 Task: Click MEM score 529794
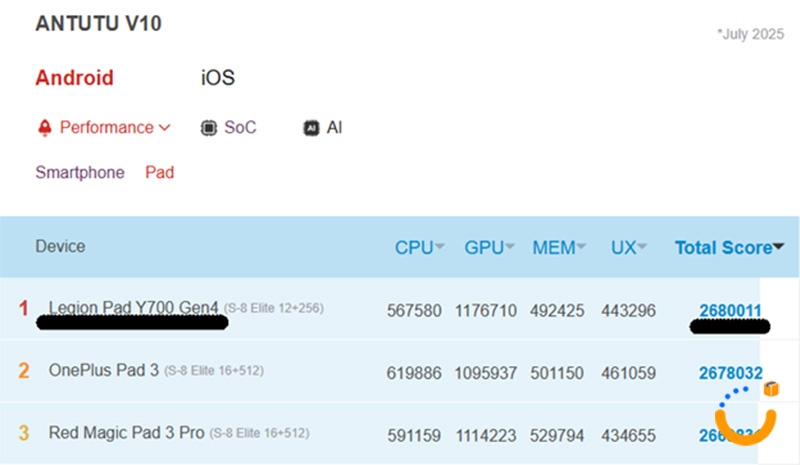(557, 436)
